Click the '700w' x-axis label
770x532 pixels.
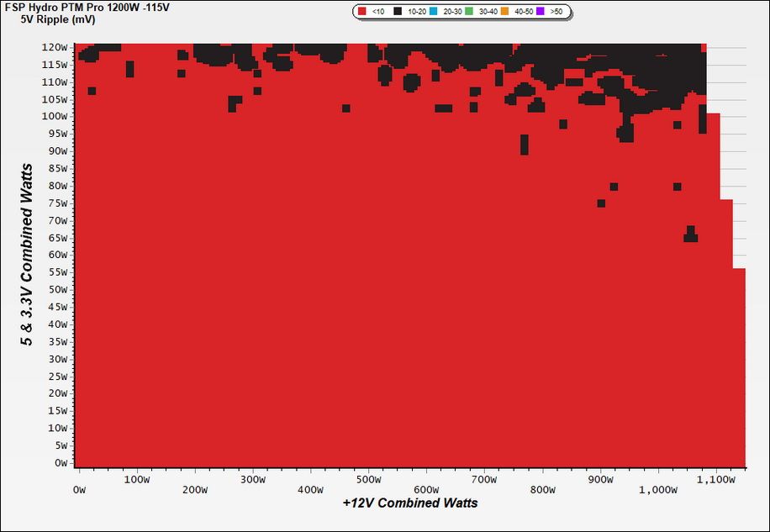(485, 480)
